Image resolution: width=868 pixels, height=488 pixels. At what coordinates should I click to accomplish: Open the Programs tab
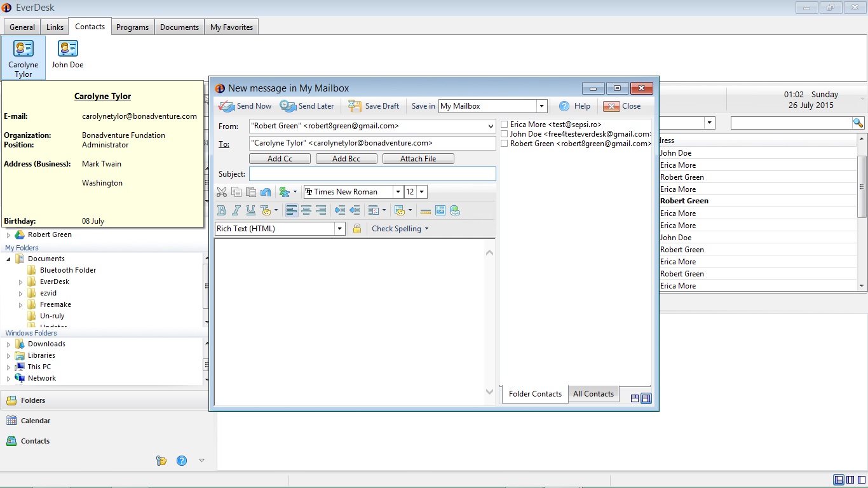pyautogui.click(x=132, y=27)
